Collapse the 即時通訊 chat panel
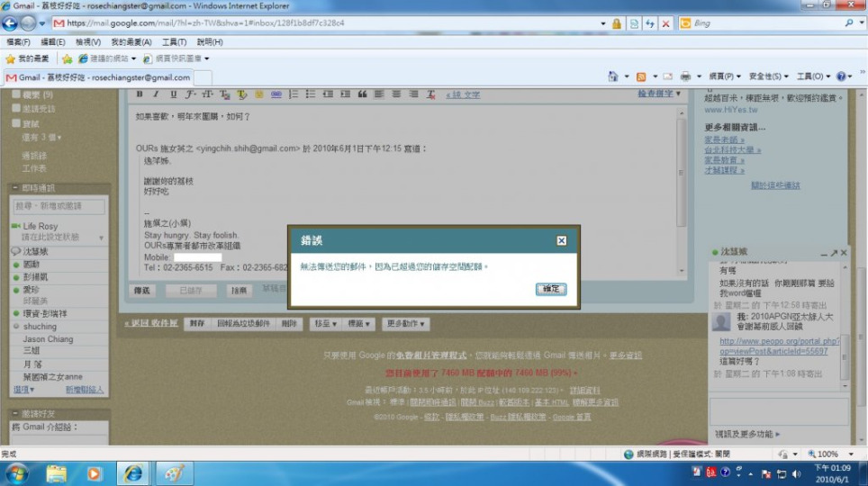 (x=15, y=188)
